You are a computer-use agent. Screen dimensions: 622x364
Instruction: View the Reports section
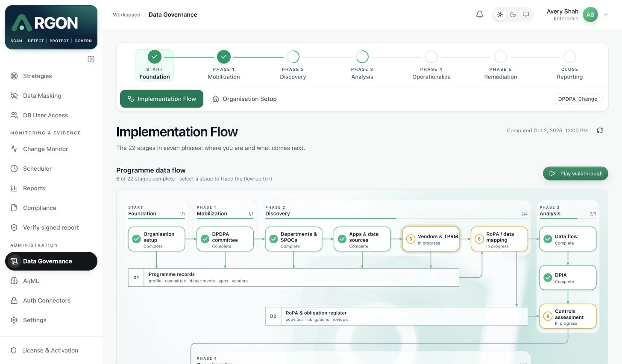[51, 188]
